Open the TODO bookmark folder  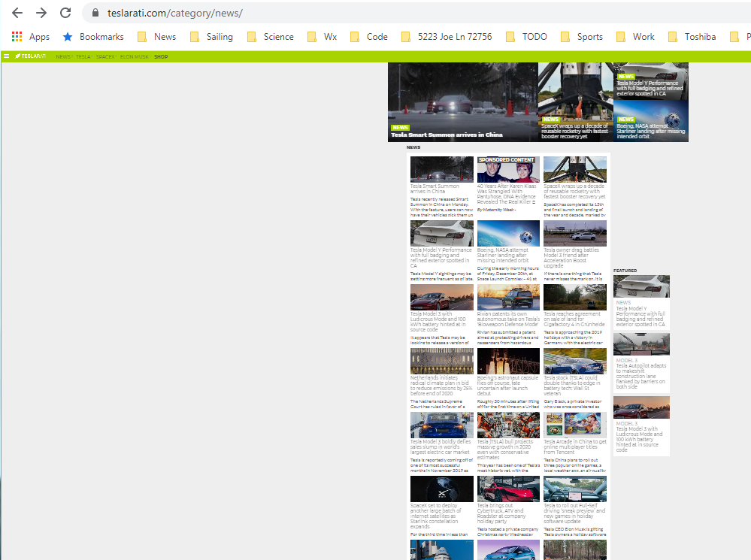point(526,37)
